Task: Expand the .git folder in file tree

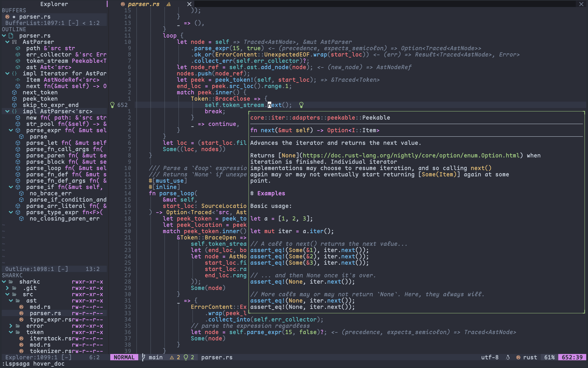Action: click(8, 288)
